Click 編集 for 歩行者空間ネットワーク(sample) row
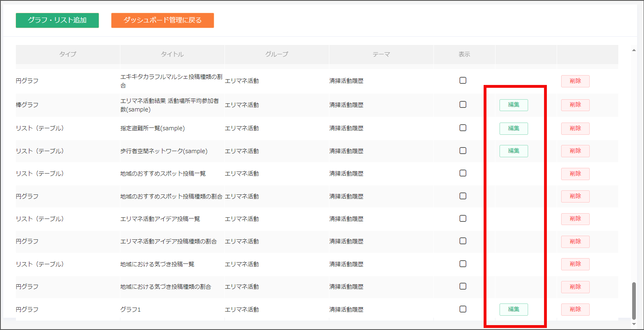 [514, 151]
